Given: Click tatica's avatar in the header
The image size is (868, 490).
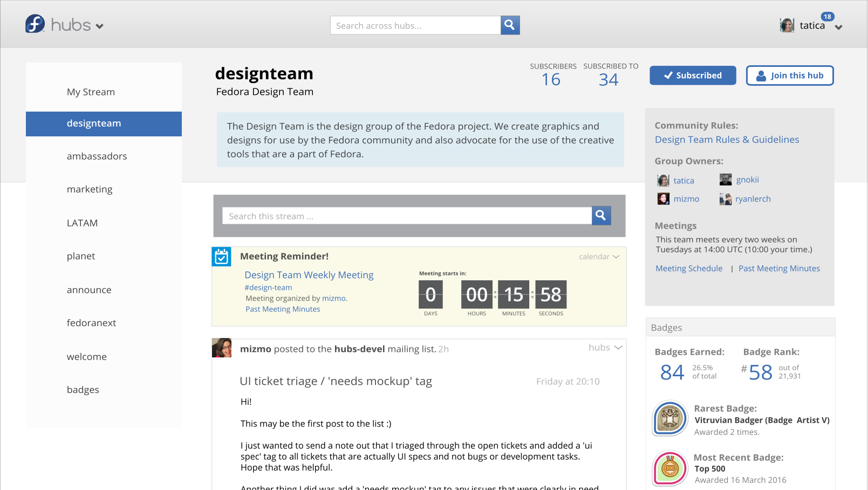Looking at the screenshot, I should pyautogui.click(x=787, y=25).
